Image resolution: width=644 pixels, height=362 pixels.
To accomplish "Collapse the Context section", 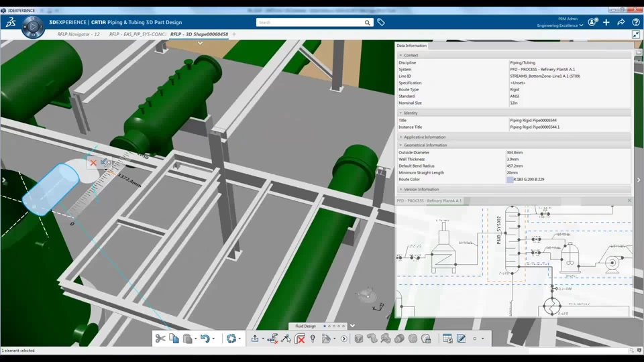I will (401, 55).
